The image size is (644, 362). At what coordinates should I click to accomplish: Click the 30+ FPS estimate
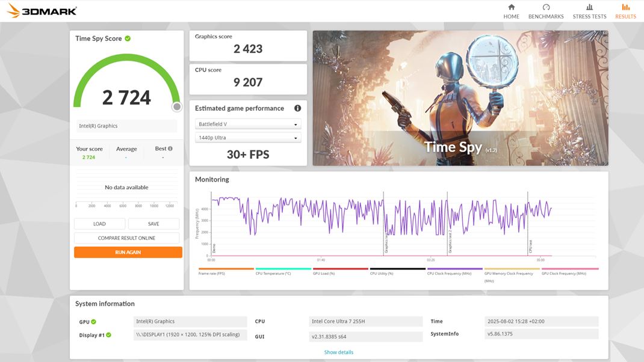tap(247, 155)
